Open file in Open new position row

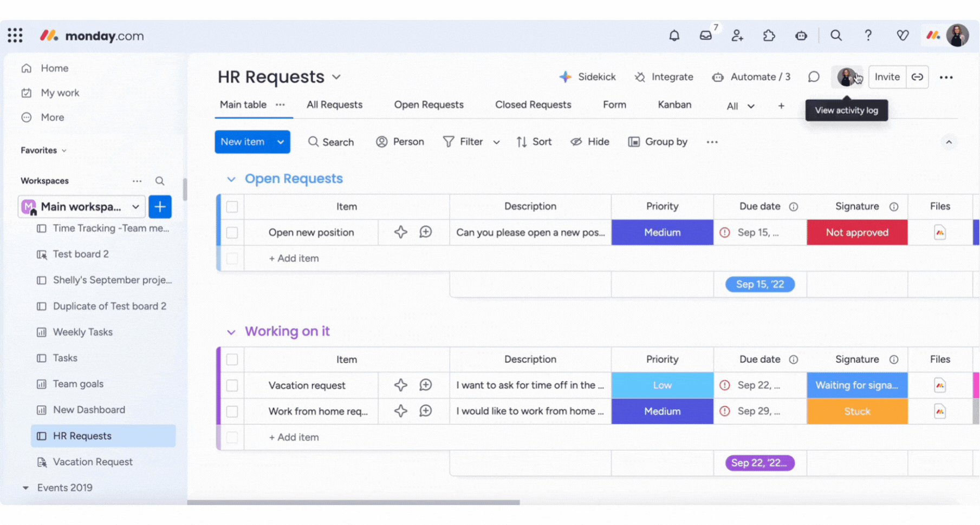pyautogui.click(x=939, y=233)
